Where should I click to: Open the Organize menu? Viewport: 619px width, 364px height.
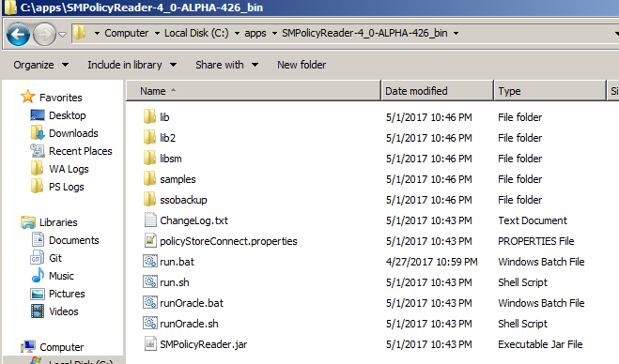(x=40, y=65)
